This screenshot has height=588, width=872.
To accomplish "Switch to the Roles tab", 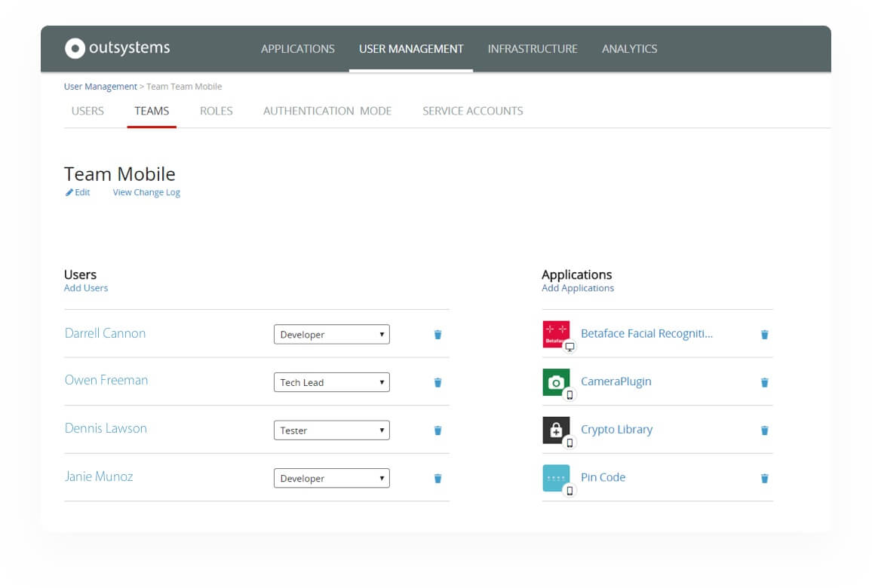I will click(x=216, y=111).
